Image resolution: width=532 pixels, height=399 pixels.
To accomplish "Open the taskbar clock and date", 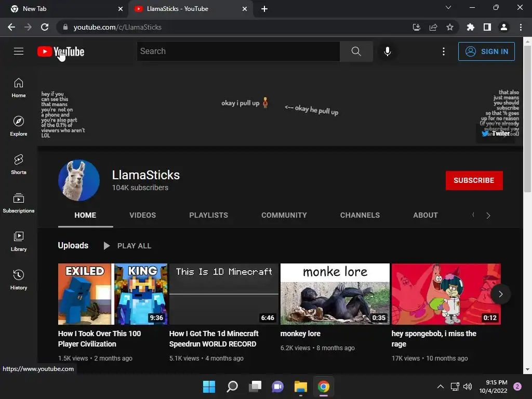I will [494, 387].
